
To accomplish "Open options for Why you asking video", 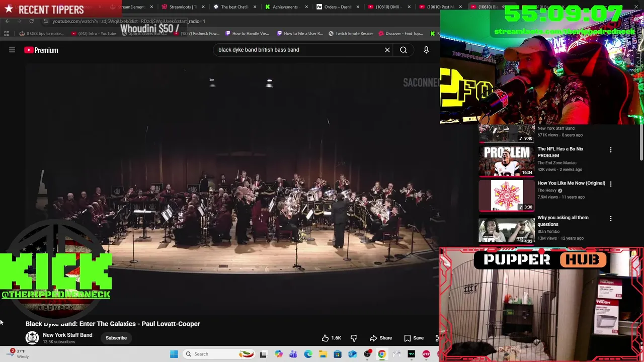I will pyautogui.click(x=611, y=219).
